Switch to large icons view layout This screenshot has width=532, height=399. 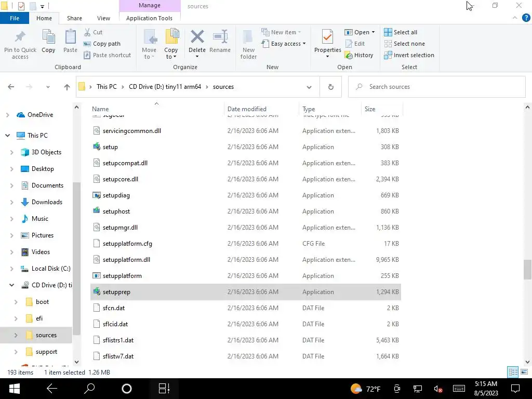coord(524,372)
